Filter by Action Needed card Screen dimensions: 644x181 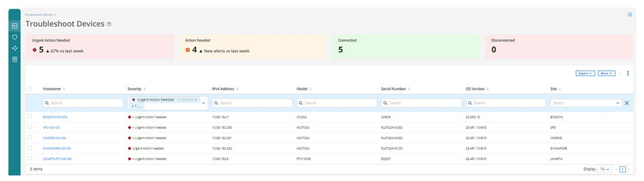253,47
